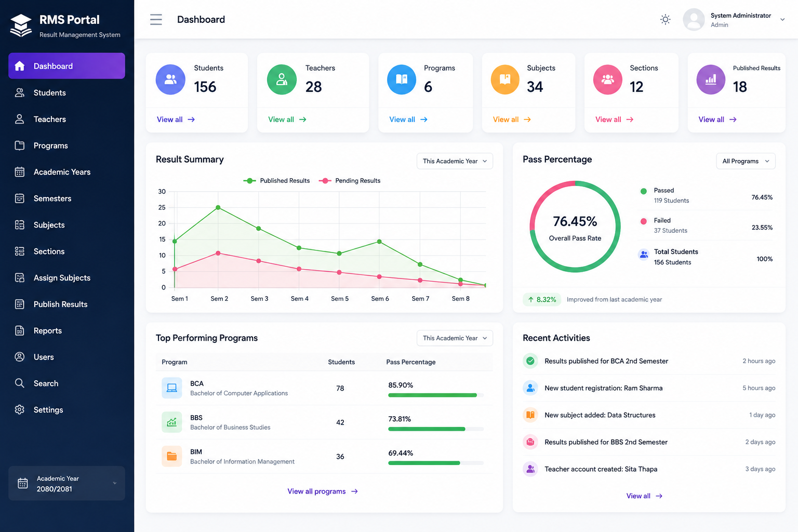
Task: Click the Sita Thapa teacher activity icon
Action: pos(530,469)
